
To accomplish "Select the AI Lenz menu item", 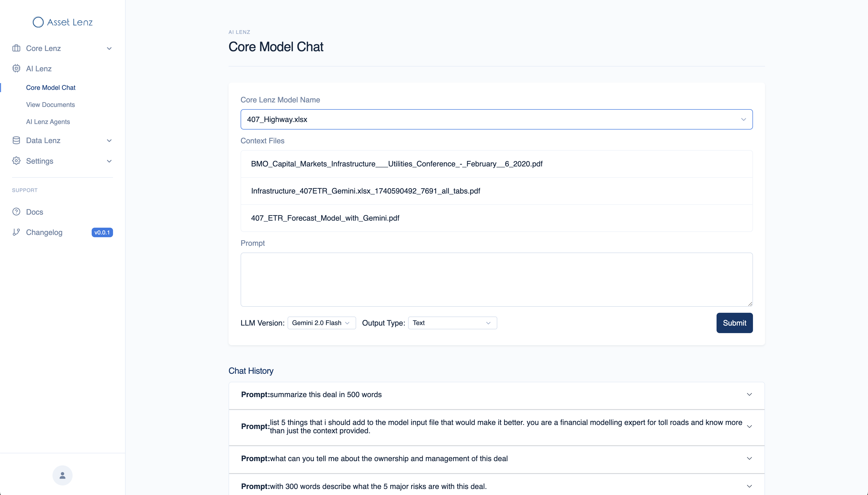I will pos(39,68).
